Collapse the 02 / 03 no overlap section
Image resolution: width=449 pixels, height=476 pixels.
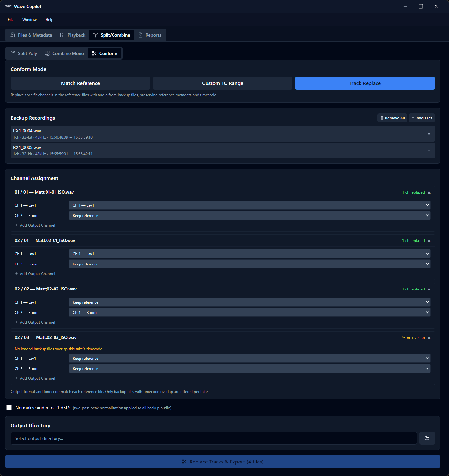click(x=429, y=338)
